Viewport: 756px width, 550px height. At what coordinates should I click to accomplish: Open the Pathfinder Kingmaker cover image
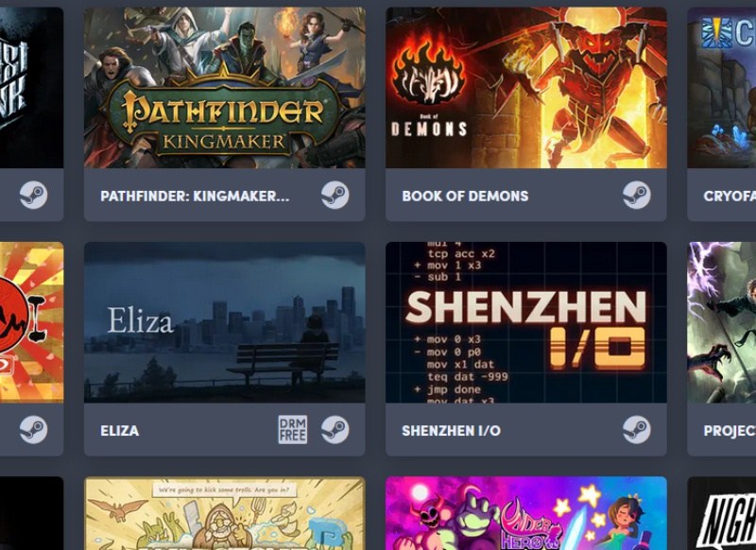click(x=225, y=88)
